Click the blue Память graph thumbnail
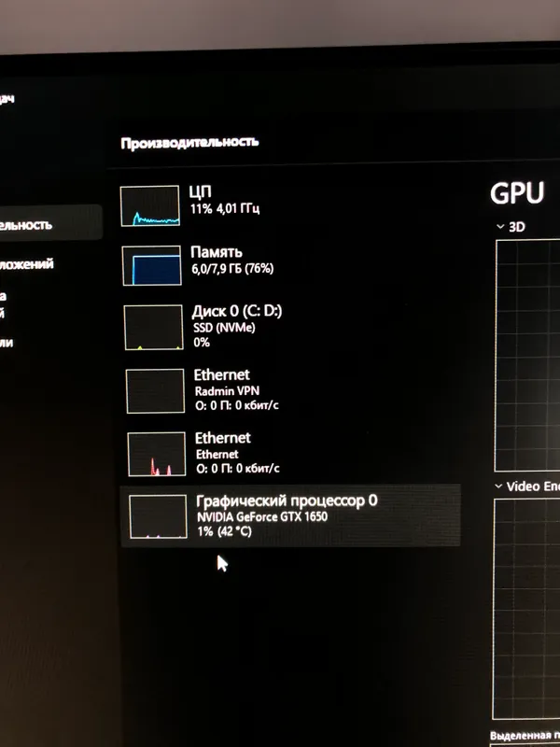Screen dimensions: 560x747 point(152,265)
